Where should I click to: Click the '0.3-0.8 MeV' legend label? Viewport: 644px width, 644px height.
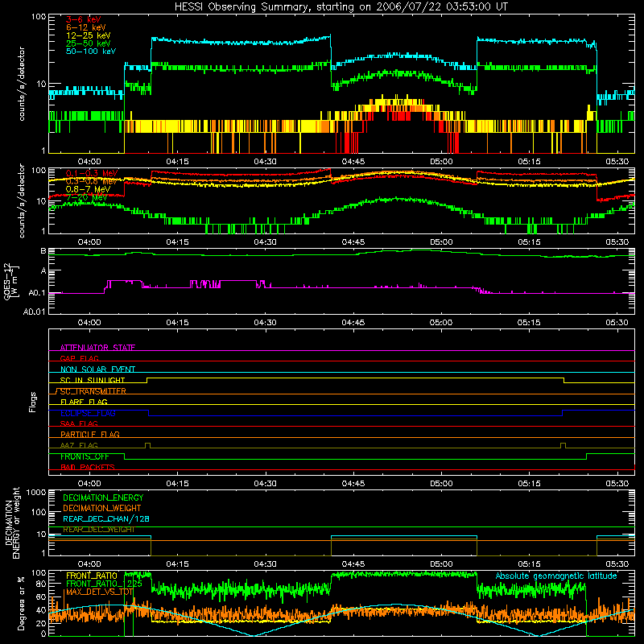pos(91,181)
